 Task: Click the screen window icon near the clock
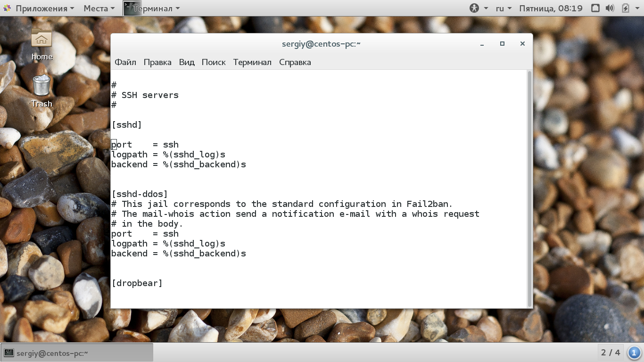[595, 8]
